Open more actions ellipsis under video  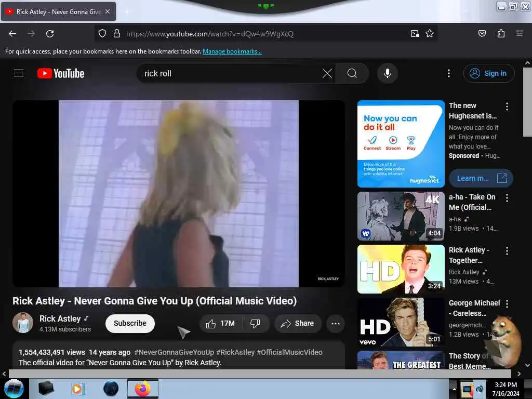336,323
